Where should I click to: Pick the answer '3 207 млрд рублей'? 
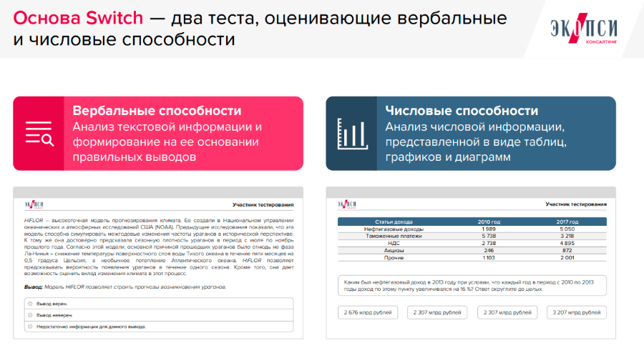point(576,312)
